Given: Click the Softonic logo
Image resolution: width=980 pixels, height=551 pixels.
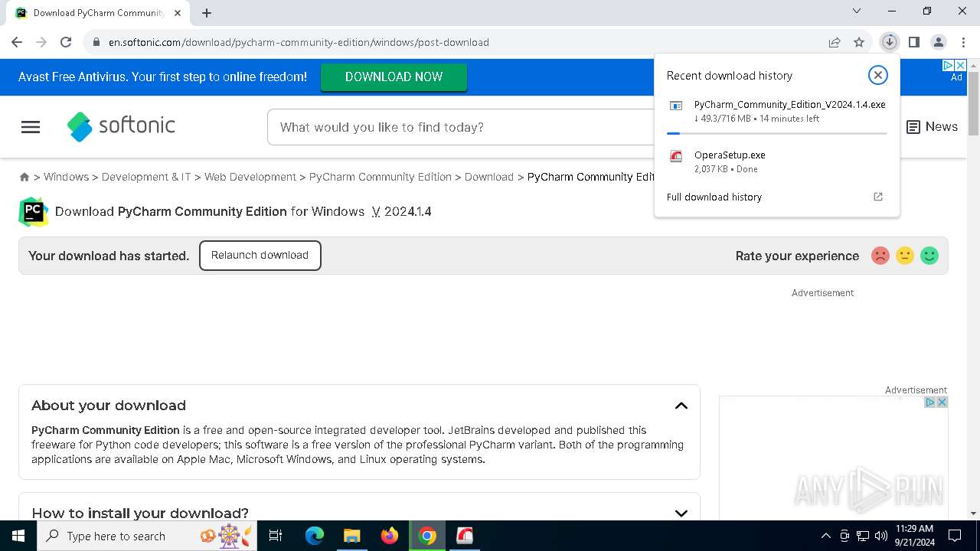Looking at the screenshot, I should [121, 126].
